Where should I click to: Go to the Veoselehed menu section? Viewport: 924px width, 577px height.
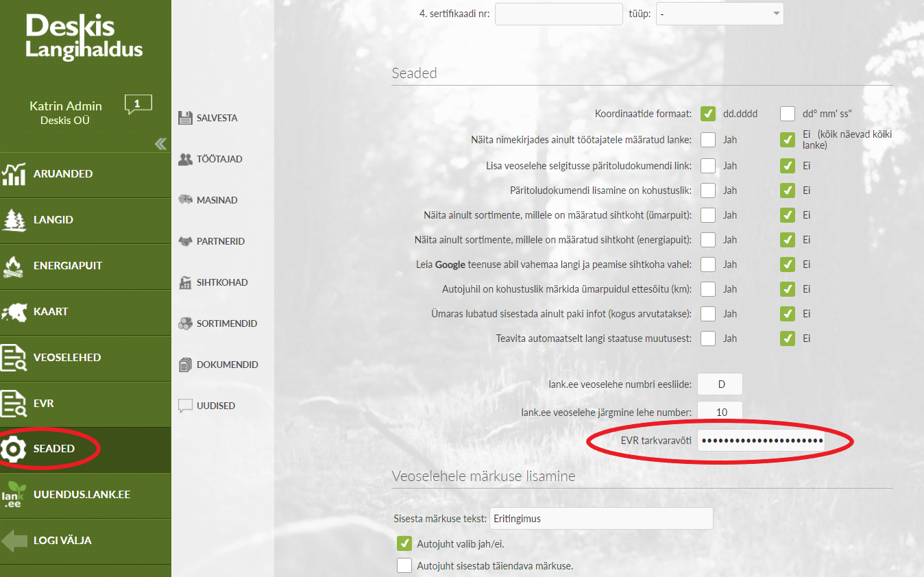point(85,358)
